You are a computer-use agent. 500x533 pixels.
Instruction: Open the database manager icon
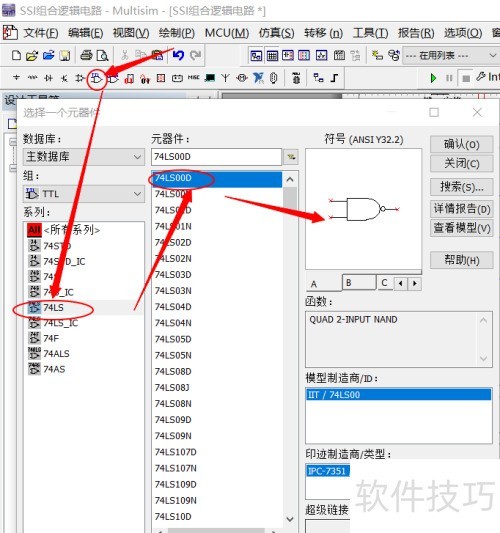tap(394, 55)
